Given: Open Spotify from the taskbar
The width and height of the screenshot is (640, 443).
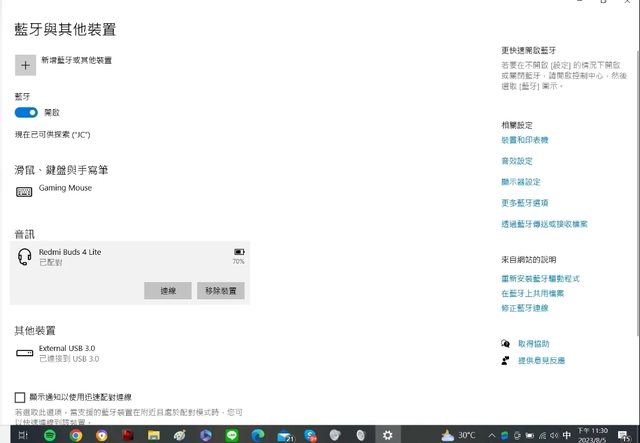Looking at the screenshot, I should pyautogui.click(x=50, y=435).
